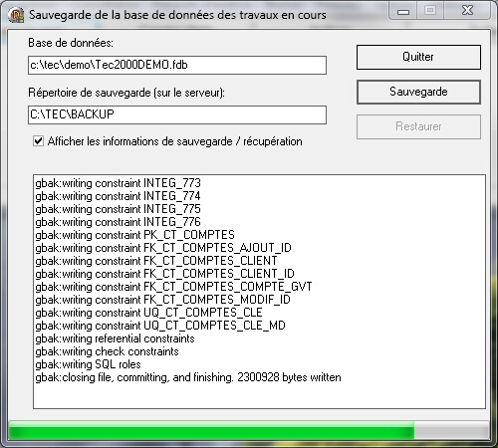The width and height of the screenshot is (498, 448).
Task: Select log line "writing SQL roles"
Action: 88,364
